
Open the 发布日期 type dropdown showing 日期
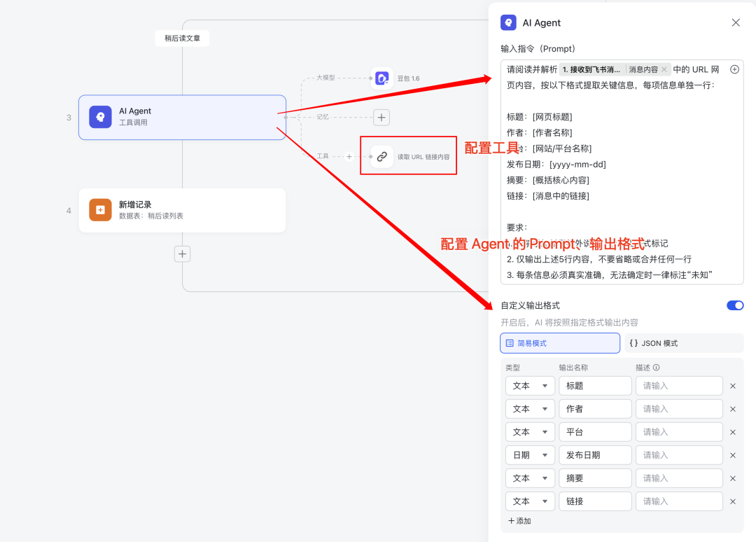tap(530, 454)
